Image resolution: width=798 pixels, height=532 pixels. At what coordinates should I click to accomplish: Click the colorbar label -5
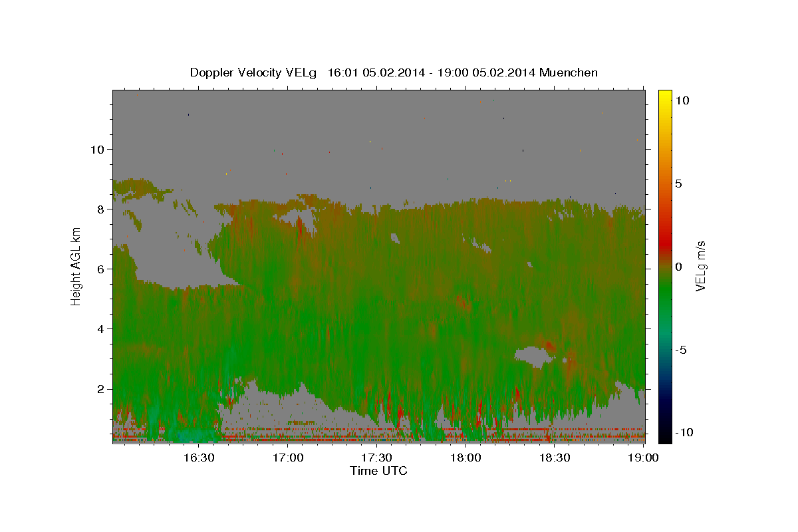(x=681, y=350)
